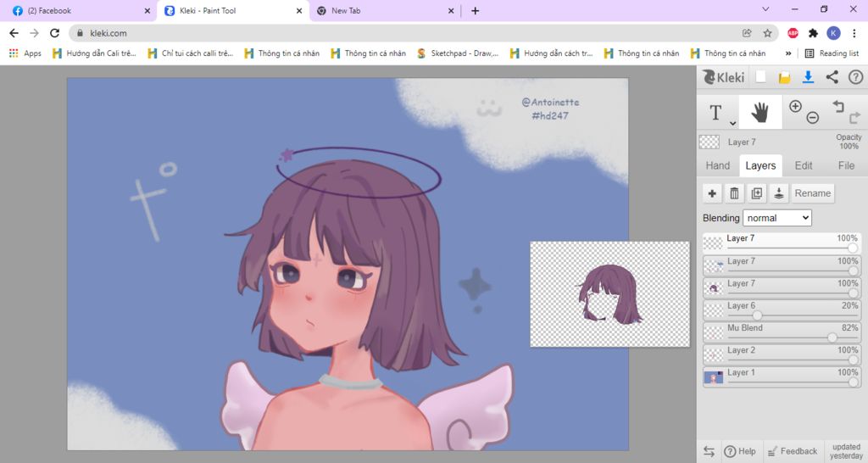Click the Rename layer button
Image resolution: width=868 pixels, height=463 pixels.
pos(812,193)
